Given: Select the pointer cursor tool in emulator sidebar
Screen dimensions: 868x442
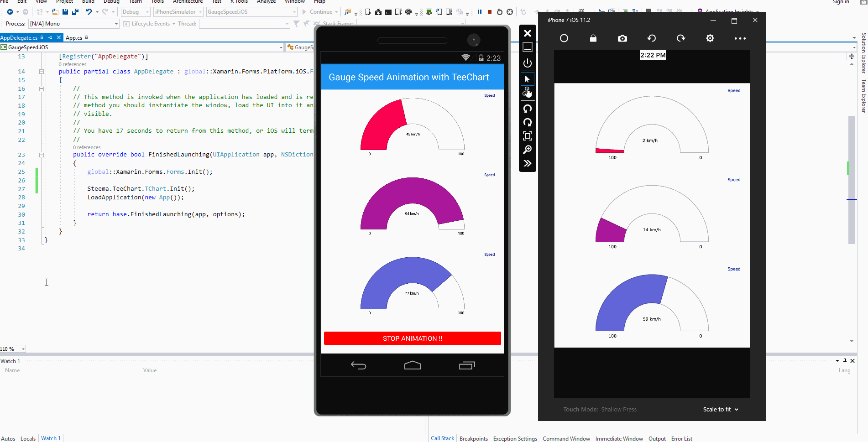Looking at the screenshot, I should [528, 79].
